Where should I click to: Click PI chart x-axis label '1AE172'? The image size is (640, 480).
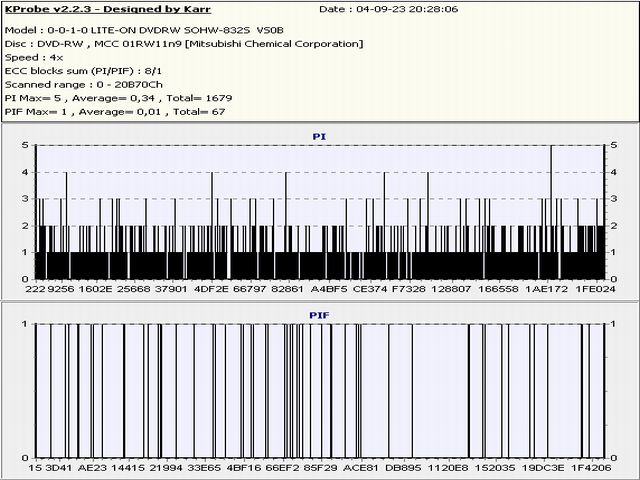[546, 289]
